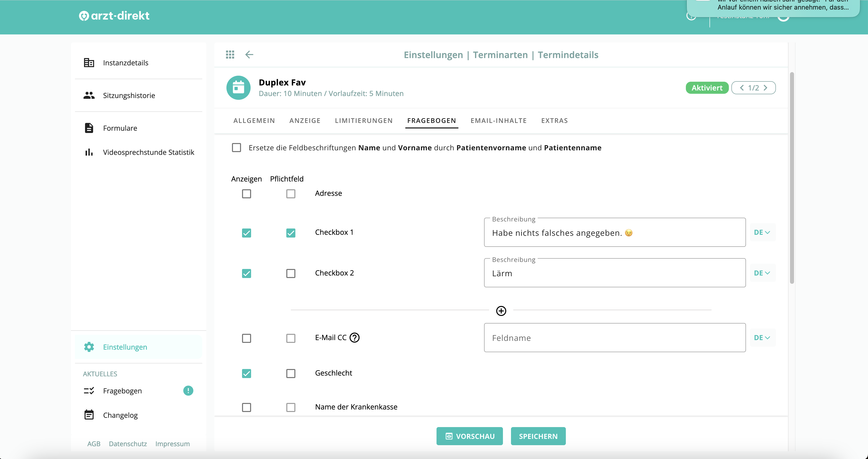Open the apps grid icon

(x=230, y=55)
